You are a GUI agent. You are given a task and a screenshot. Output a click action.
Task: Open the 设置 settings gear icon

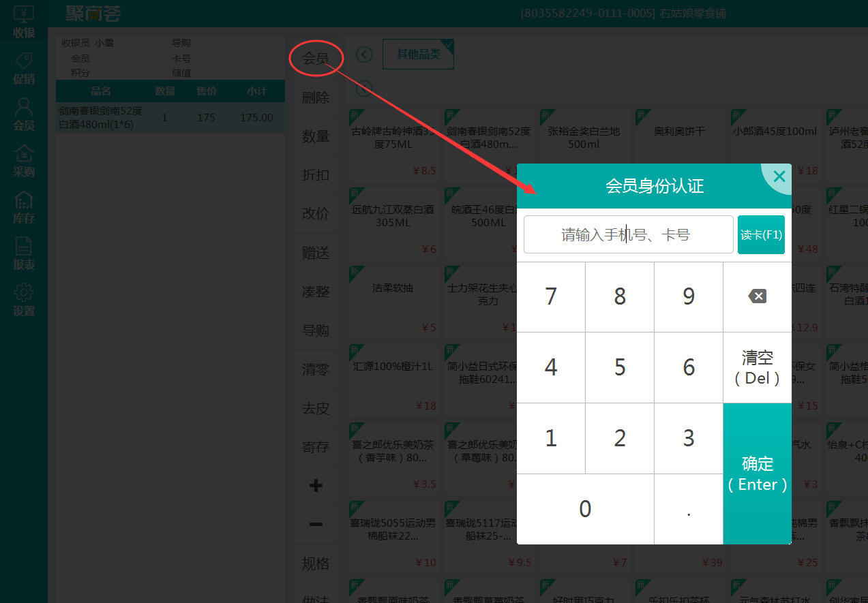(24, 300)
